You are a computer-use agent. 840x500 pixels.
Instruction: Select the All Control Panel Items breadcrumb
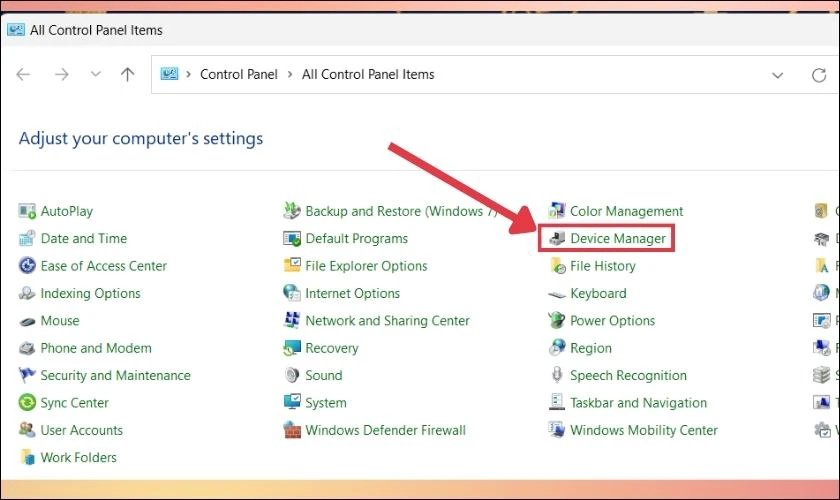[368, 74]
